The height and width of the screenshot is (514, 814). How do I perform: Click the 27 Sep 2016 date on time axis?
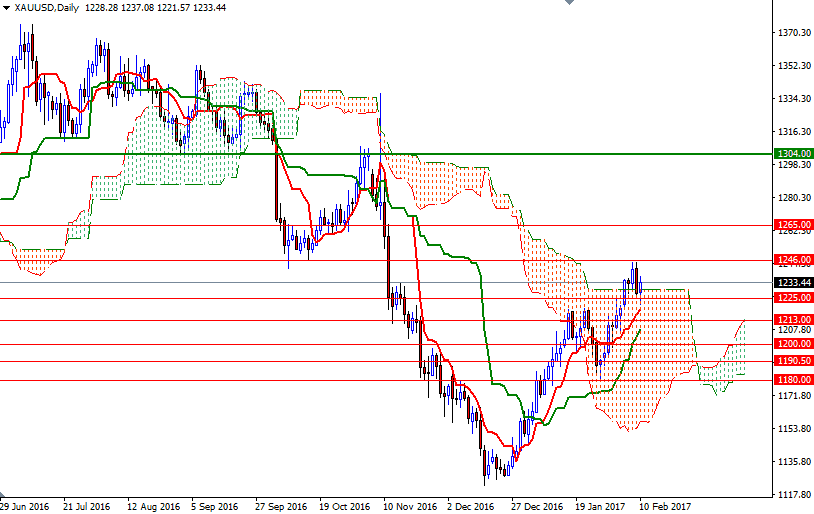pyautogui.click(x=280, y=506)
